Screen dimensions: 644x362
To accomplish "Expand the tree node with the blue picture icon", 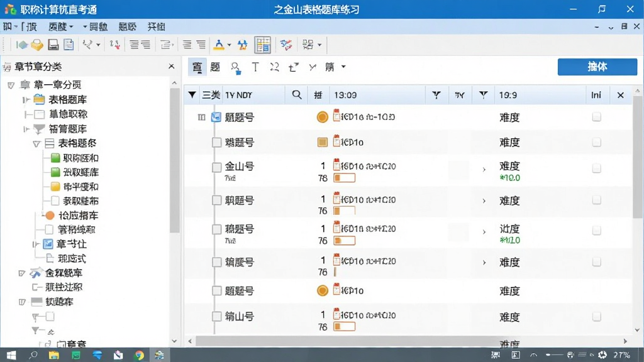I will [35, 244].
